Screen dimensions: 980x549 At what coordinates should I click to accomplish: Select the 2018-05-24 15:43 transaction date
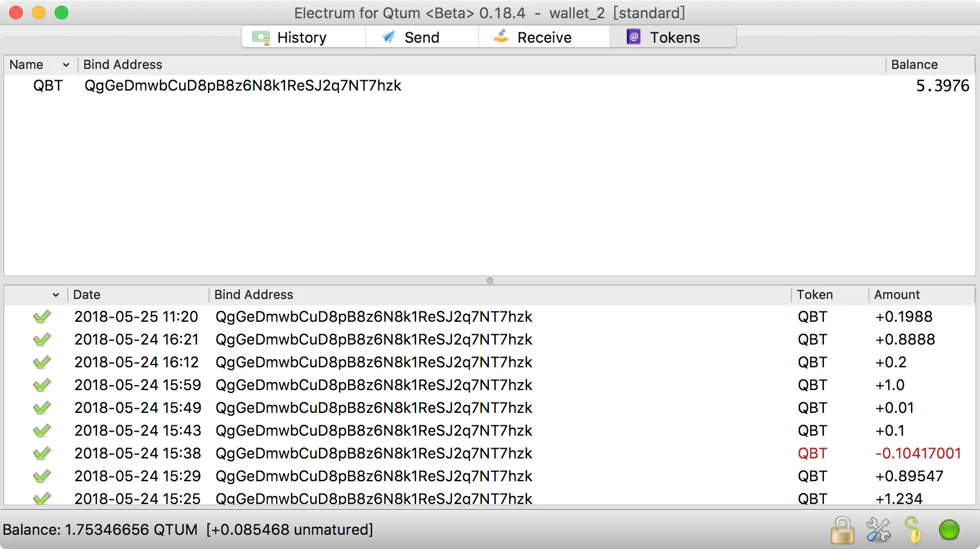(137, 431)
